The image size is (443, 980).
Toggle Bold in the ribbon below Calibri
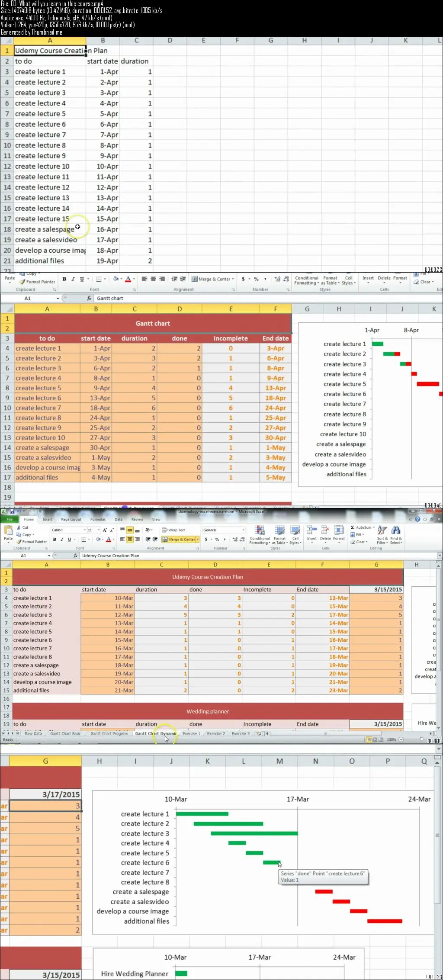click(x=55, y=540)
